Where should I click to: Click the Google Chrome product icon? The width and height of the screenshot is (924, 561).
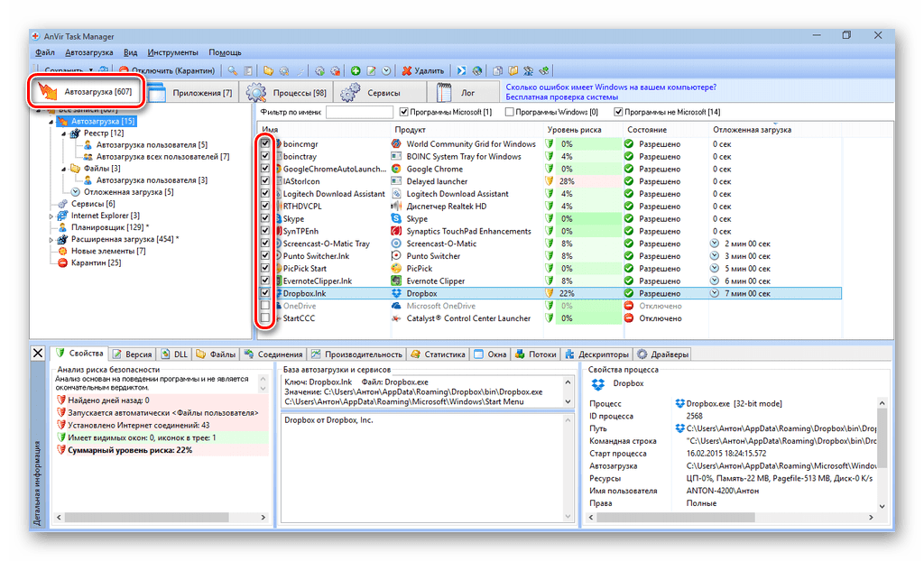(397, 169)
